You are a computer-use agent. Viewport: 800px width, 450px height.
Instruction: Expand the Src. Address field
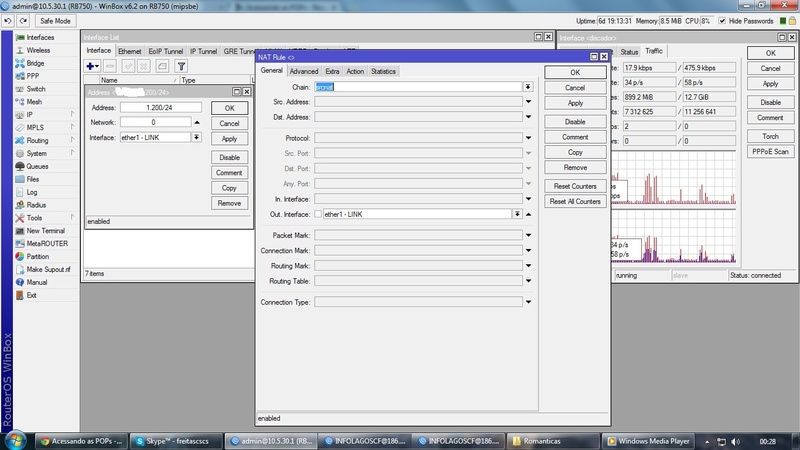[x=529, y=102]
